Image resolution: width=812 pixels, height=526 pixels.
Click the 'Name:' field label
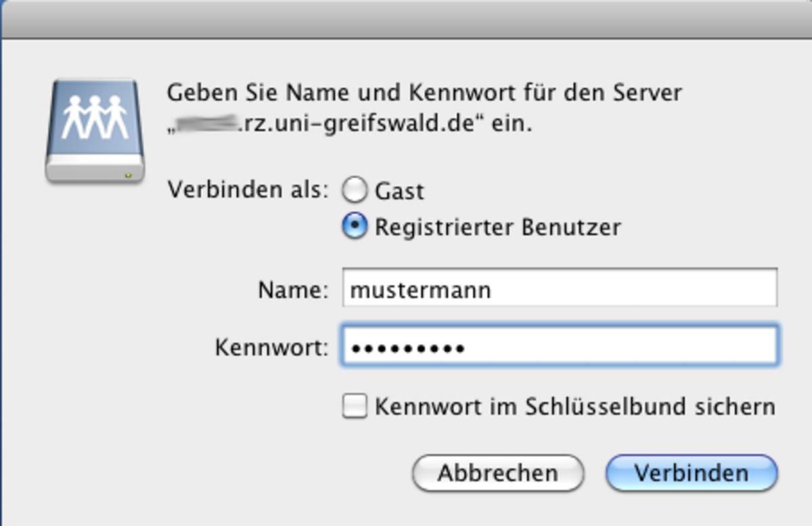point(293,290)
